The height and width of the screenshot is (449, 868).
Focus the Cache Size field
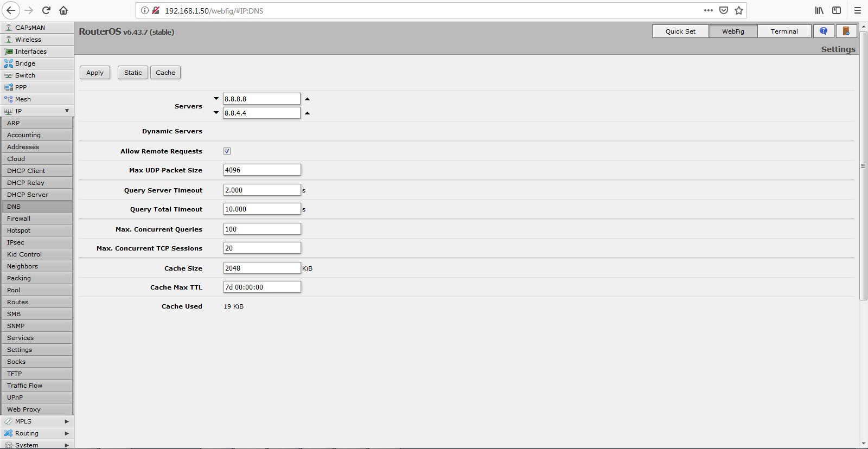coord(262,268)
